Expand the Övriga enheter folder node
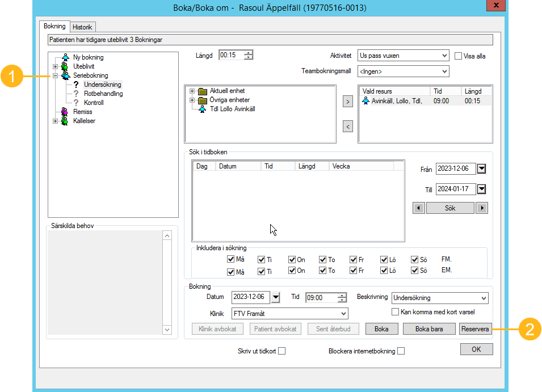 point(192,100)
